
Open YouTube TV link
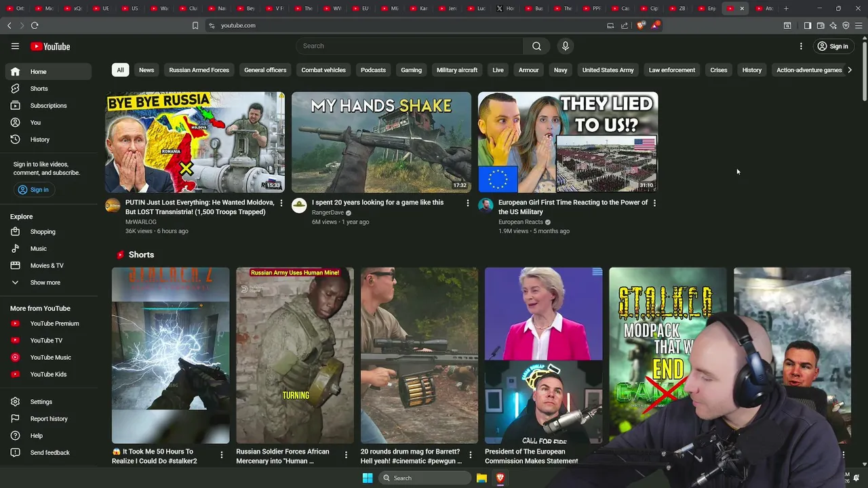[48, 340]
